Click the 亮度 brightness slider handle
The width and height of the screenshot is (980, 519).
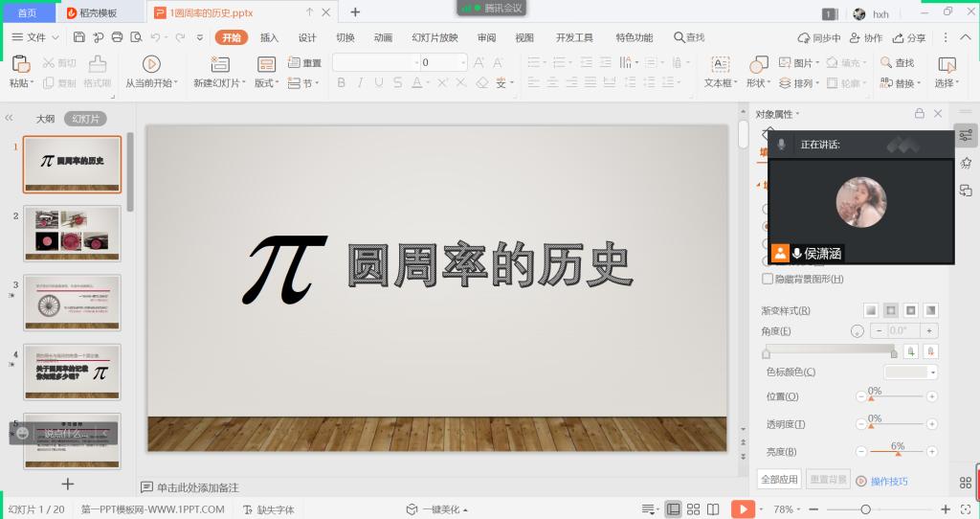point(898,453)
